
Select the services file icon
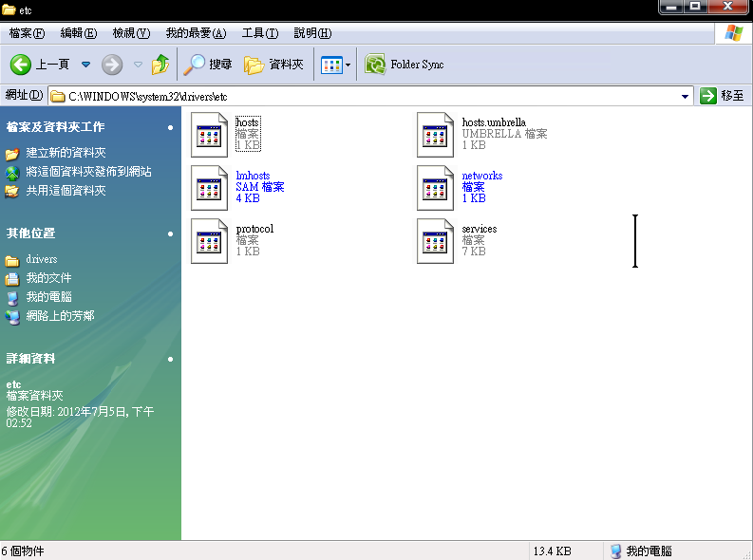435,241
